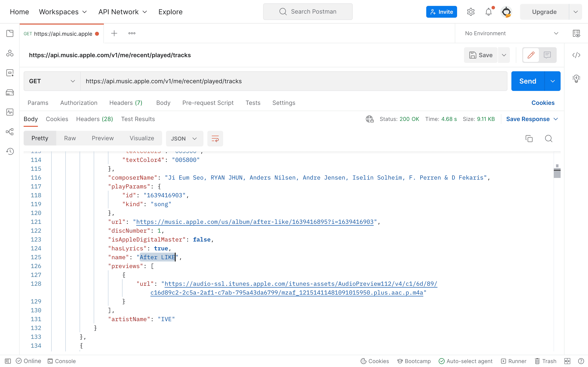The image size is (588, 367).
Task: Click the notifications bell icon
Action: 488,12
